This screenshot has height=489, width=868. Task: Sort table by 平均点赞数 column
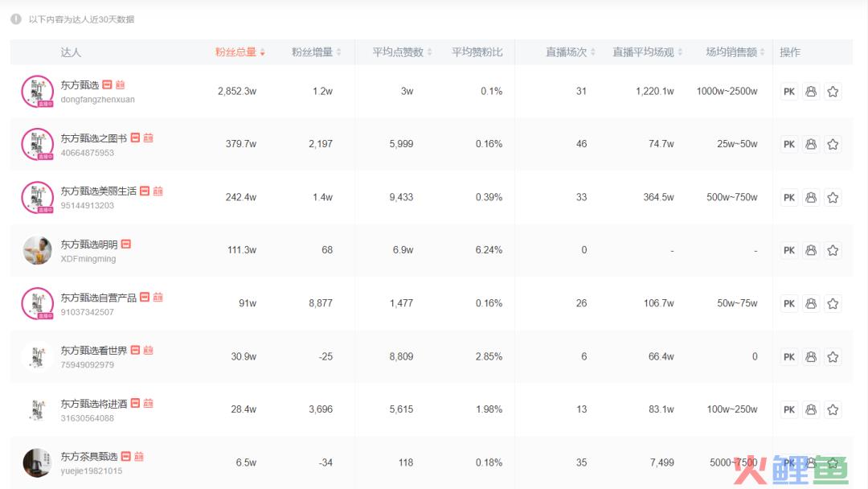(x=402, y=52)
